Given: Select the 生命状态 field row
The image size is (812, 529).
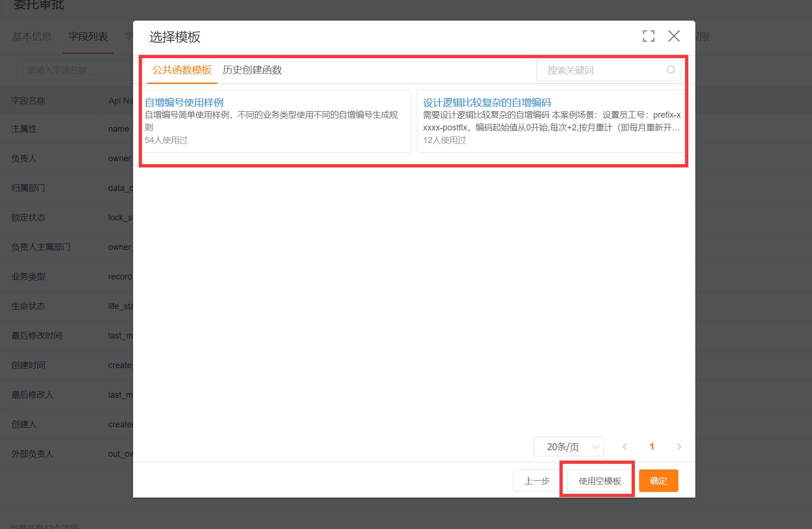Looking at the screenshot, I should (x=67, y=306).
